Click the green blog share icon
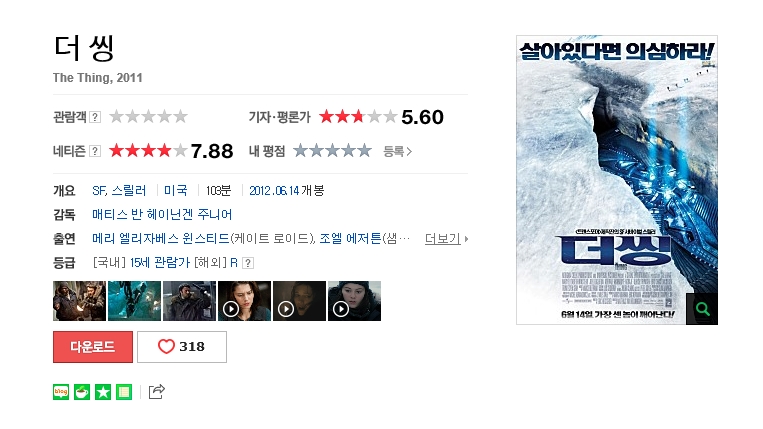Viewport: 763px width, 429px height. [x=61, y=392]
